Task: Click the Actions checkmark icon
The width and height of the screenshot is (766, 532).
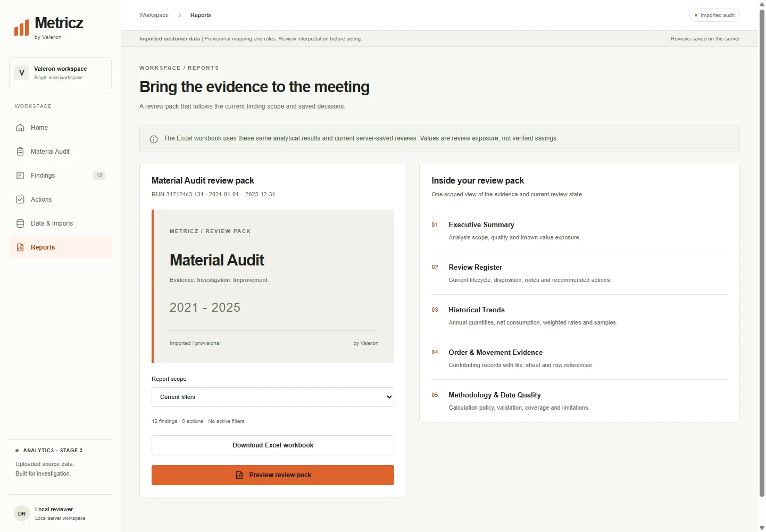Action: click(20, 199)
